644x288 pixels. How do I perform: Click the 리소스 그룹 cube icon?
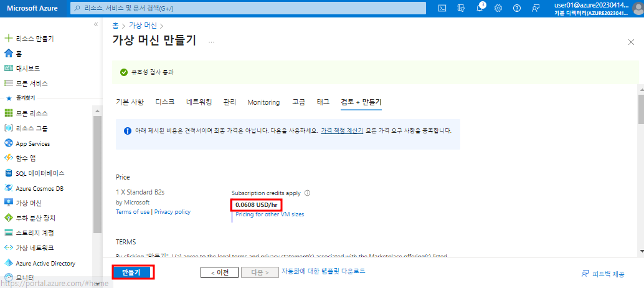[8, 128]
